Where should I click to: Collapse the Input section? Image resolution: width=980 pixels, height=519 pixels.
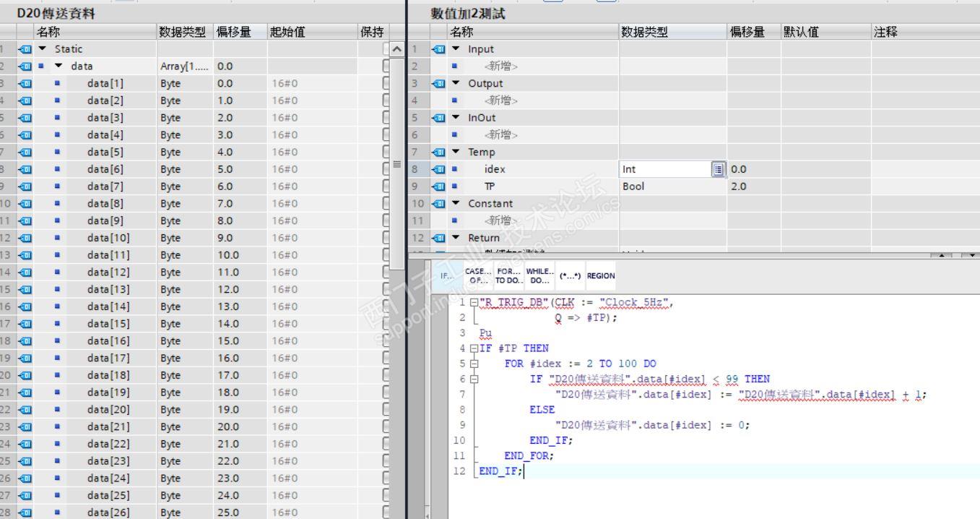point(455,49)
